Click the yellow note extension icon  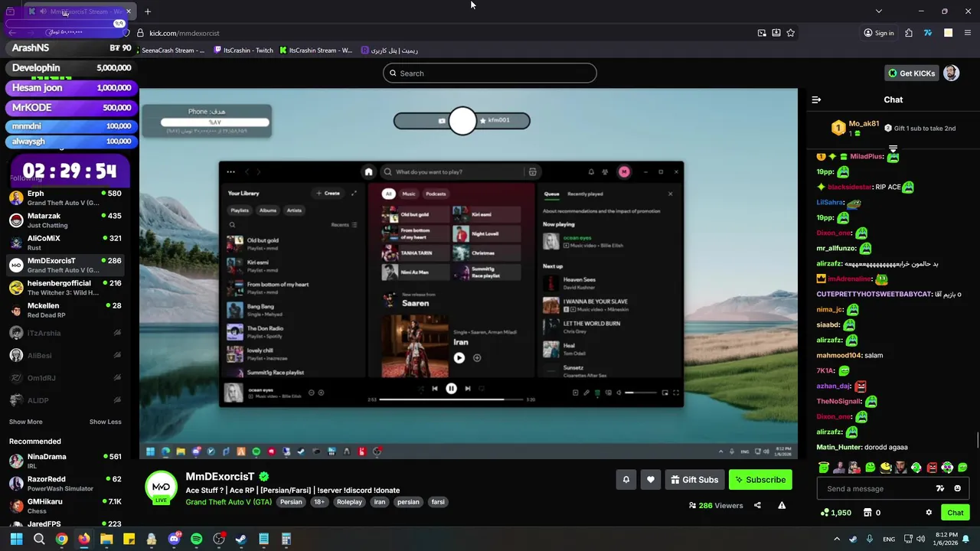pyautogui.click(x=948, y=33)
